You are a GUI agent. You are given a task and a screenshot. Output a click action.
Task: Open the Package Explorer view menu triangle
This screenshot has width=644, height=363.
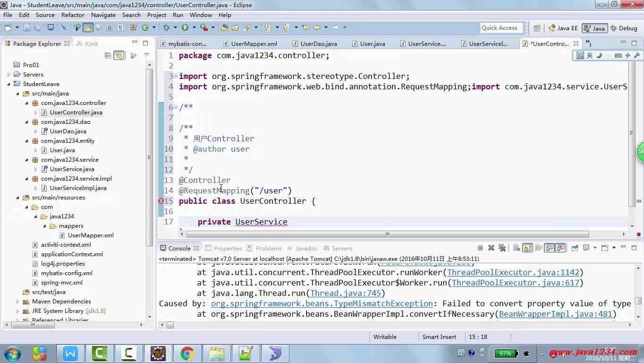(x=147, y=55)
